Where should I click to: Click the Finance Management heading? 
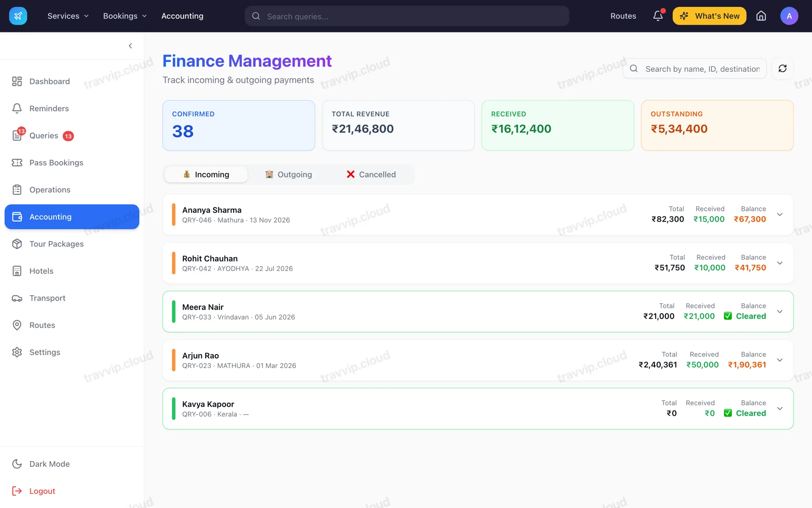point(247,61)
